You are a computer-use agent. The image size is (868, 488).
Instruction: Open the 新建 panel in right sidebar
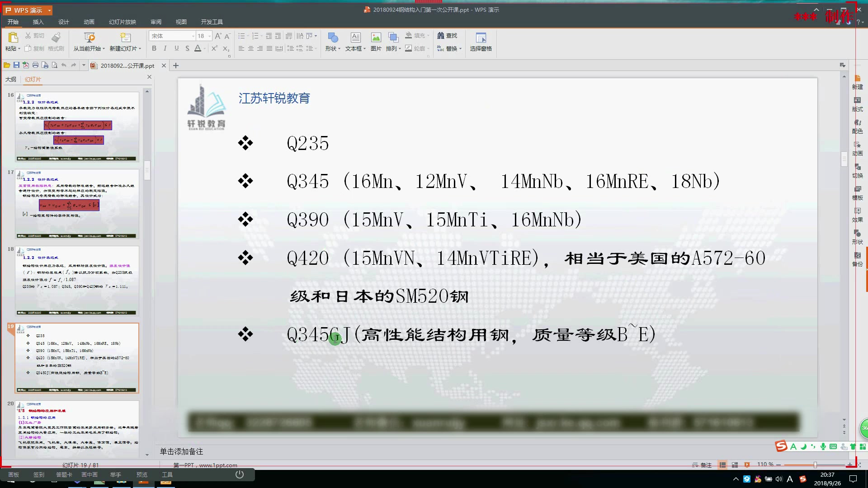tap(857, 82)
